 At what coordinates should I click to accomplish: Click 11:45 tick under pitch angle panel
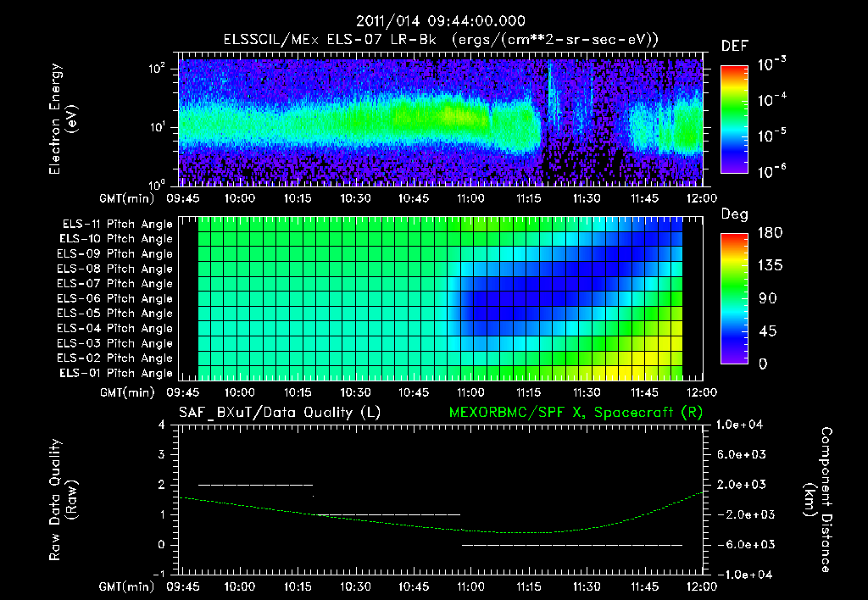644,392
